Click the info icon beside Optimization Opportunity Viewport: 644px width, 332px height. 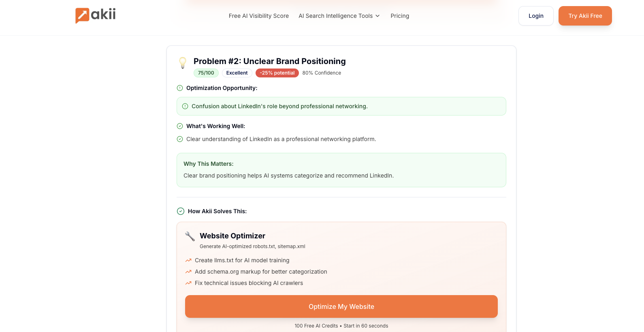(179, 88)
